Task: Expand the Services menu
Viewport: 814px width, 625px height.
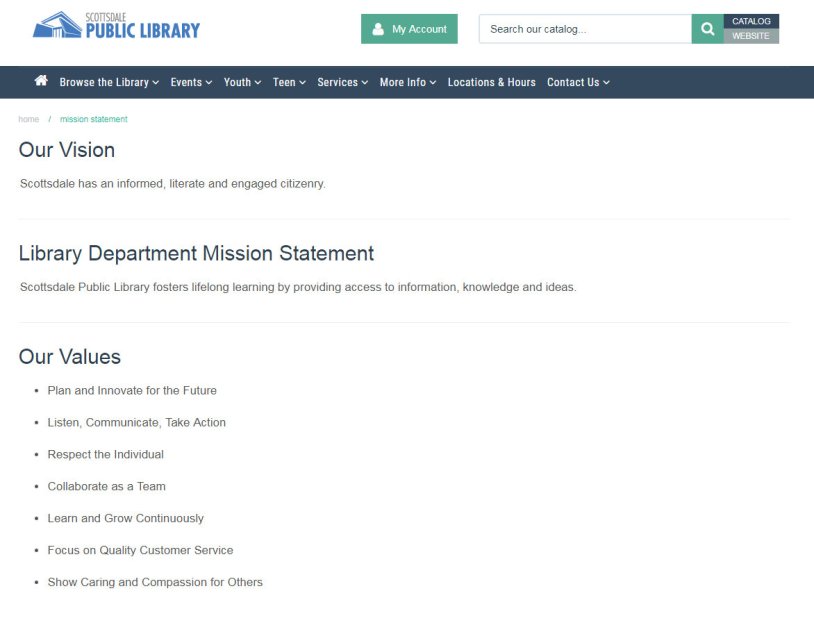Action: [342, 82]
